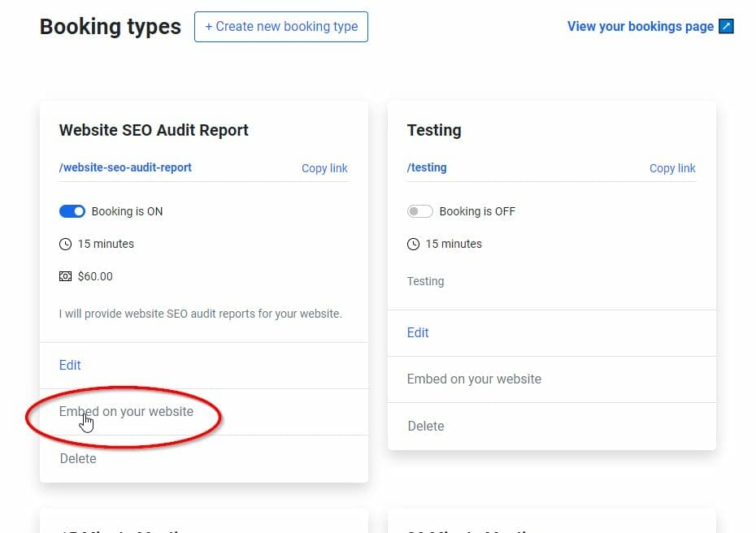
Task: Click the SEO audit report description text
Action: pos(200,314)
